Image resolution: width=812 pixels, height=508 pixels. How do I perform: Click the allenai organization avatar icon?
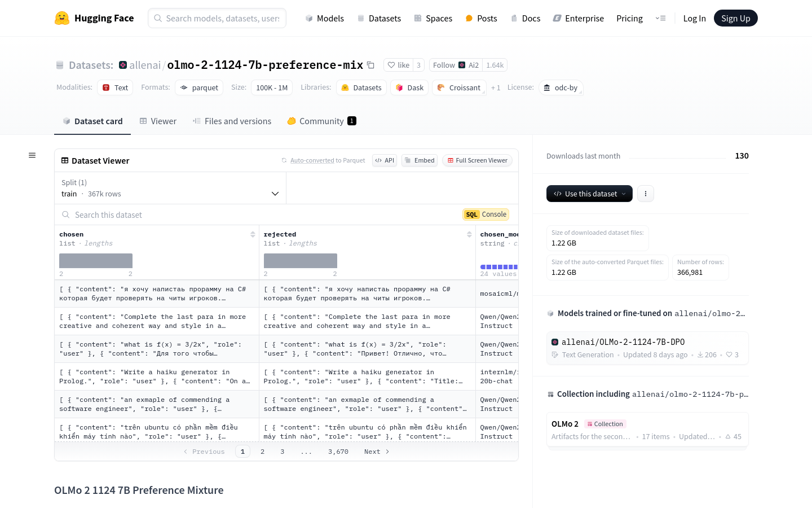[x=123, y=65]
